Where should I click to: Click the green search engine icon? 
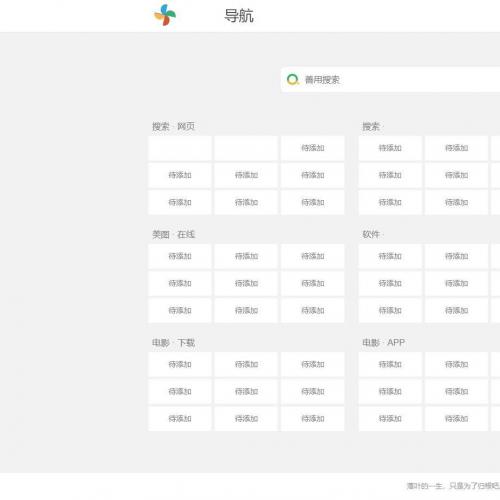[293, 80]
